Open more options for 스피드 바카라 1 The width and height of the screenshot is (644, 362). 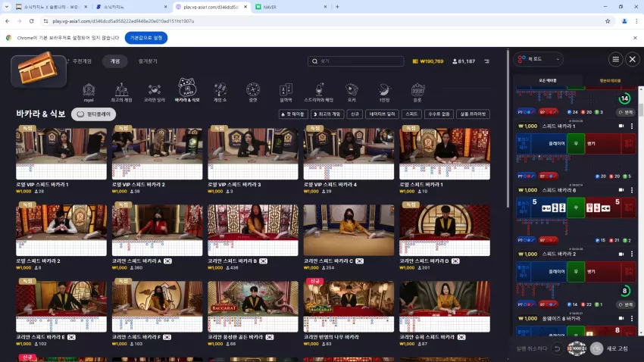[632, 126]
